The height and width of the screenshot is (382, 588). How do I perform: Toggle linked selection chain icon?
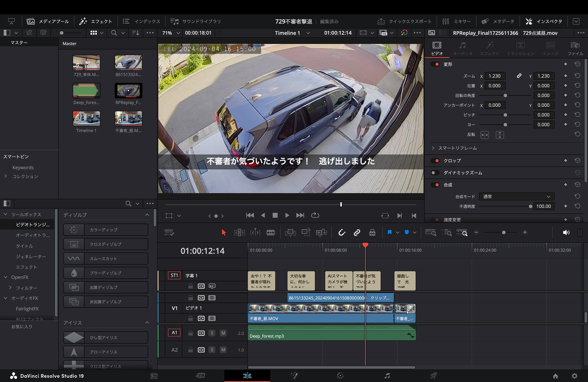[357, 232]
